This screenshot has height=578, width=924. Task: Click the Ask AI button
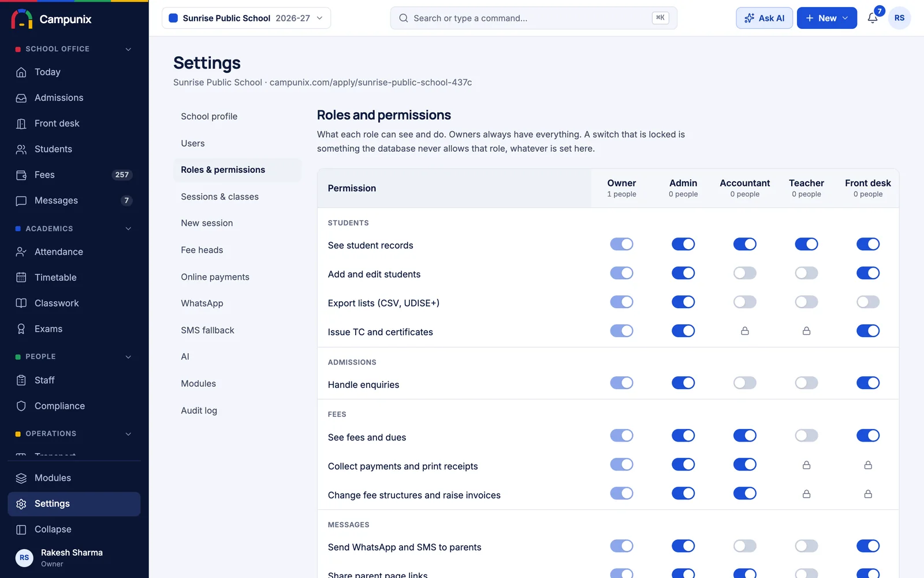pos(764,18)
